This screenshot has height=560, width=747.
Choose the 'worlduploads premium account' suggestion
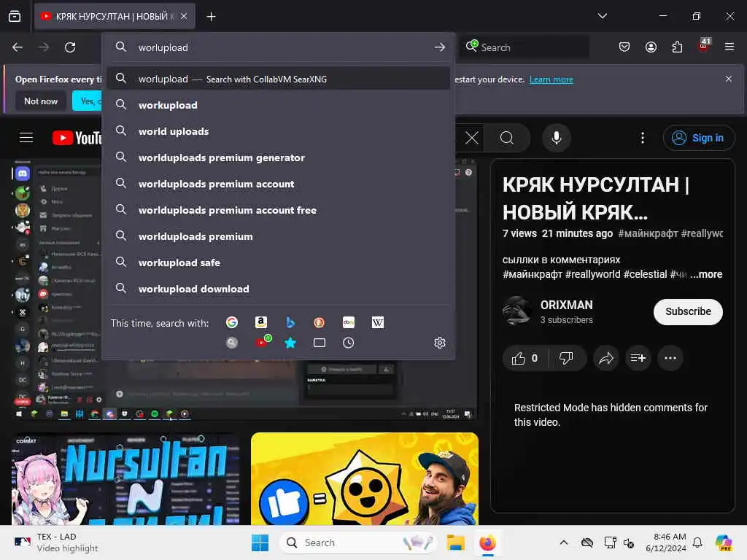[x=279, y=184]
